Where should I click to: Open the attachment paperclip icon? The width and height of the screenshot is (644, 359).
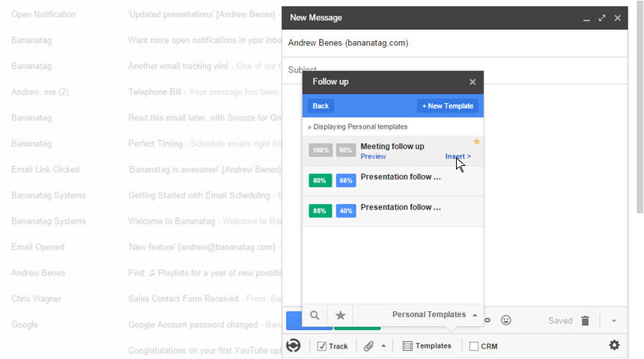tap(368, 346)
